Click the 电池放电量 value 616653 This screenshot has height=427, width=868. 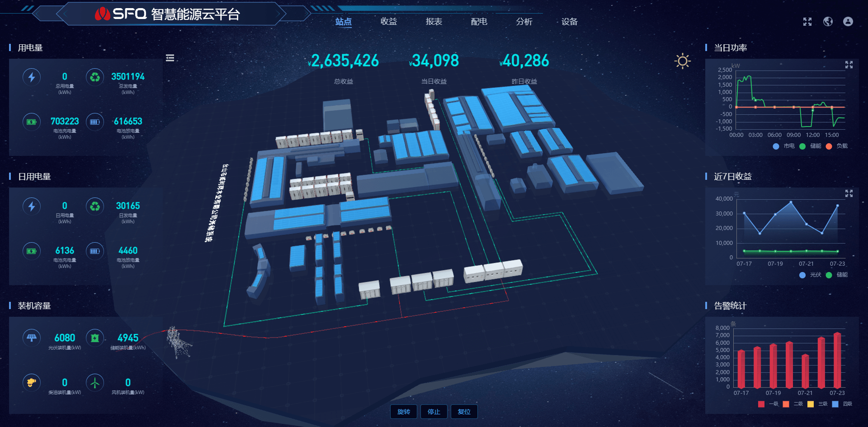click(x=128, y=121)
